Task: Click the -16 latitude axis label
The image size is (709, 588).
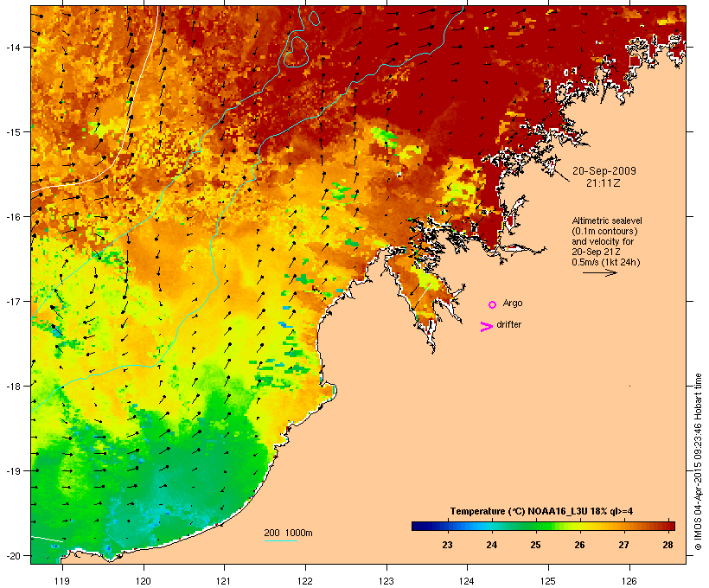Action: click(x=13, y=217)
